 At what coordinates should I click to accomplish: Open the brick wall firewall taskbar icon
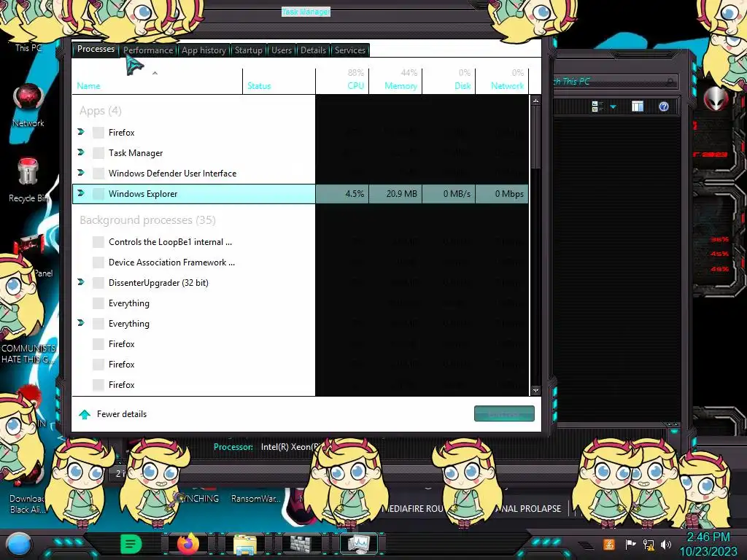(x=302, y=544)
